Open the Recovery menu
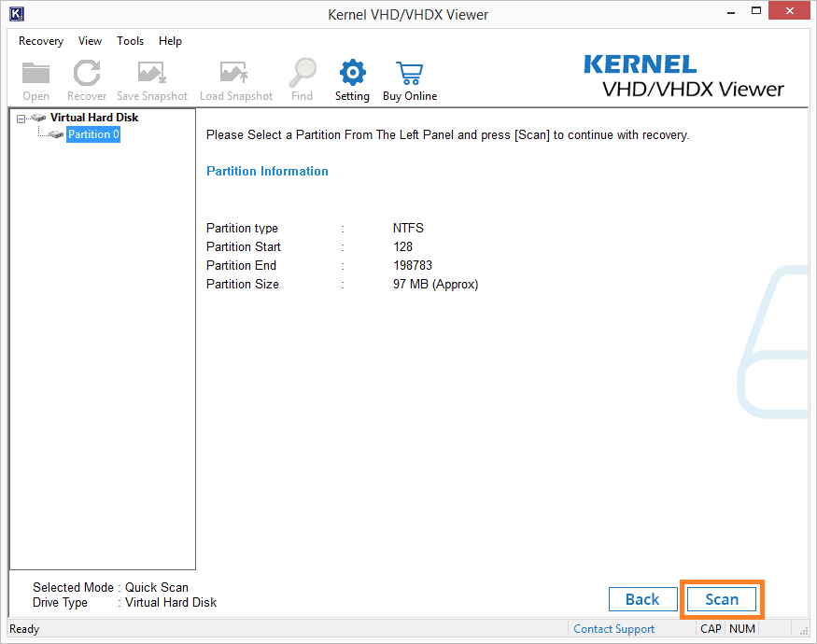This screenshot has height=644, width=817. pos(41,41)
